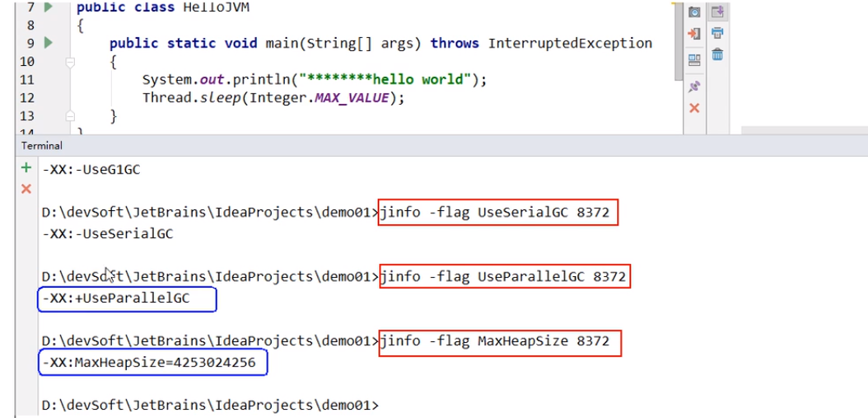
Task: Click the output line -XX:-UseSerialGC
Action: pyautogui.click(x=108, y=234)
